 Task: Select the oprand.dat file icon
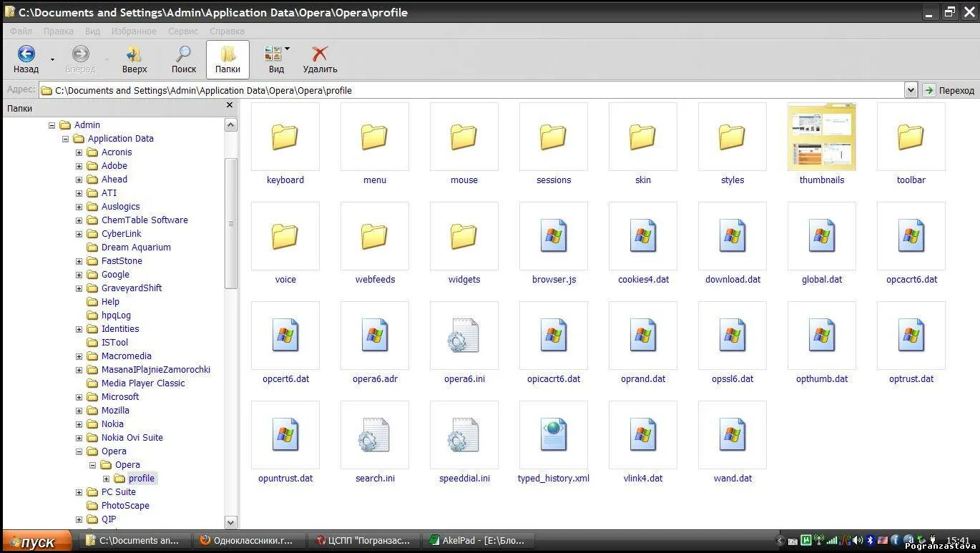642,335
